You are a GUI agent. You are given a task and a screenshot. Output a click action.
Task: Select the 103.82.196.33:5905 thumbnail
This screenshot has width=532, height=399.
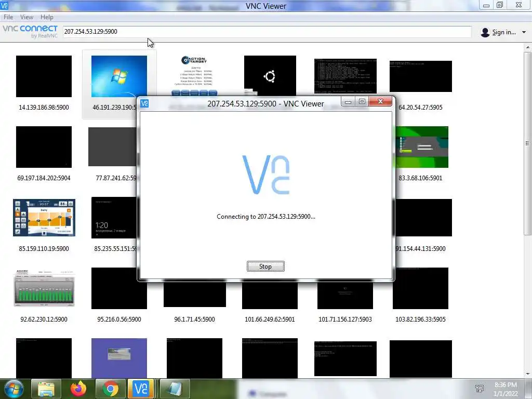[420, 288]
